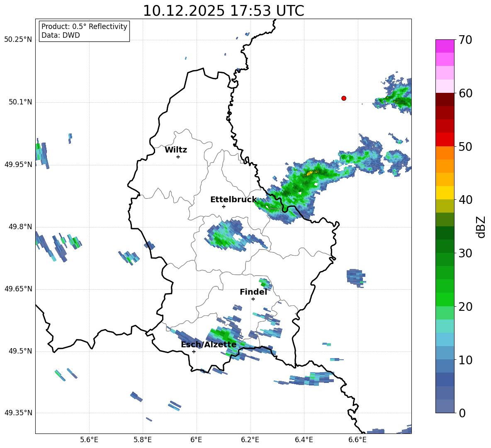Click the red dot radar site marker
The height and width of the screenshot is (448, 491).
344,98
